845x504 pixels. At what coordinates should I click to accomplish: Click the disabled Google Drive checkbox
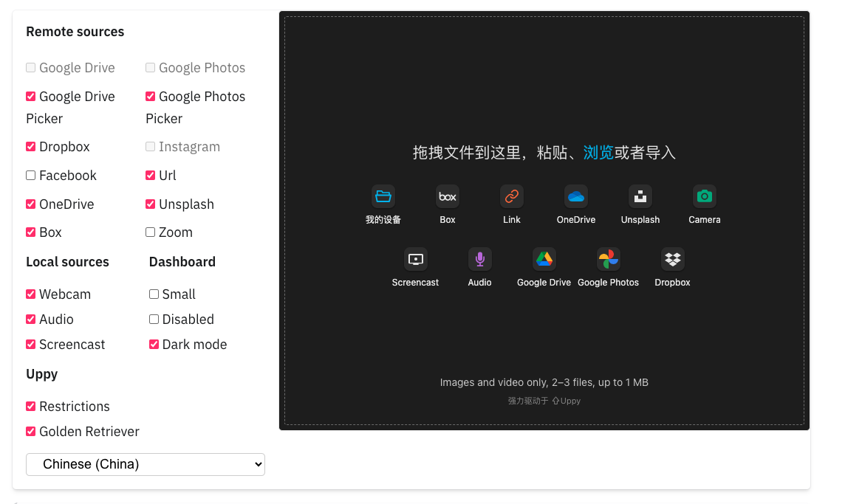point(31,67)
